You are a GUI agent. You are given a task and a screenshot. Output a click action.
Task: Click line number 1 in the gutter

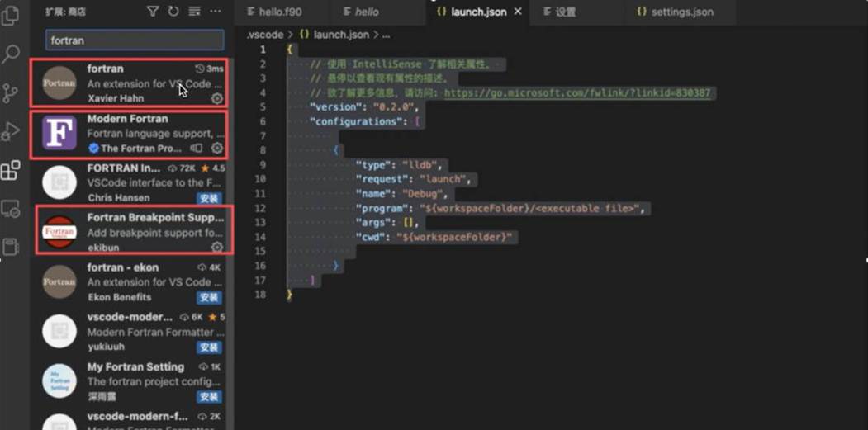tap(263, 50)
